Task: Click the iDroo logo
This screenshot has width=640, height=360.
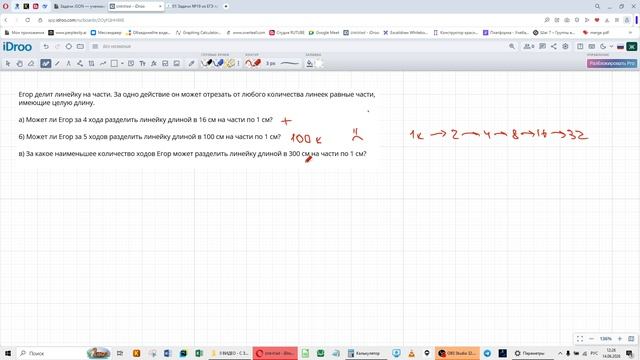Action: (x=17, y=47)
